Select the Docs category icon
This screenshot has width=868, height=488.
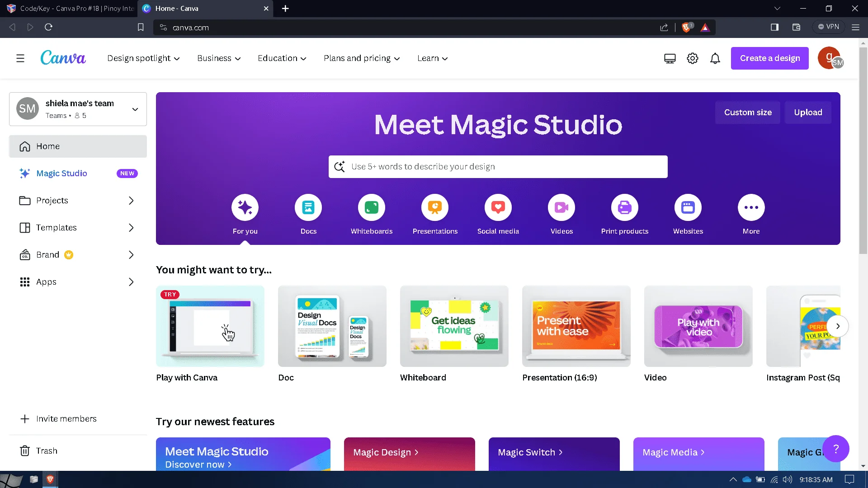(x=308, y=207)
